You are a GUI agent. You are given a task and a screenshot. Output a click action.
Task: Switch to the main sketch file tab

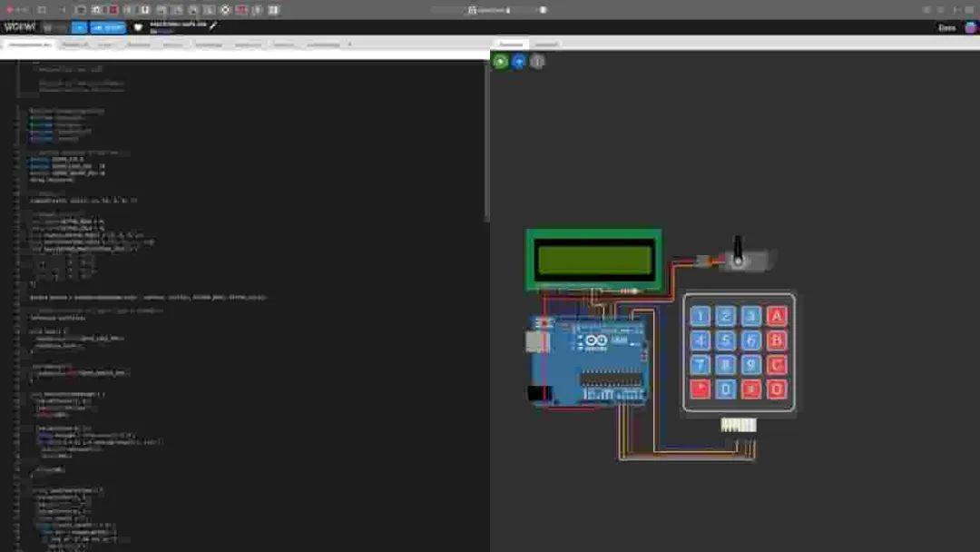[x=29, y=44]
